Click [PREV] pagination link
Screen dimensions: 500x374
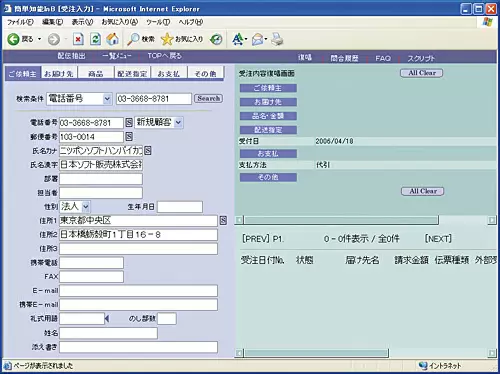pyautogui.click(x=256, y=239)
